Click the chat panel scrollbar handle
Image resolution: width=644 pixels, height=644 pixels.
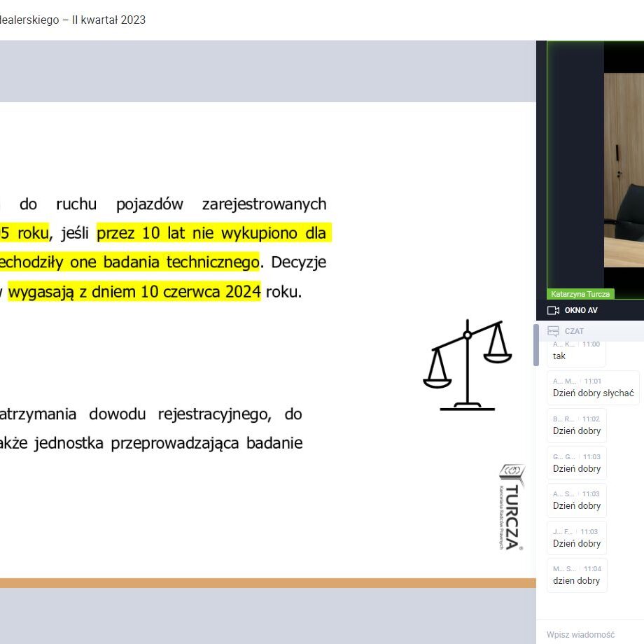(536, 344)
